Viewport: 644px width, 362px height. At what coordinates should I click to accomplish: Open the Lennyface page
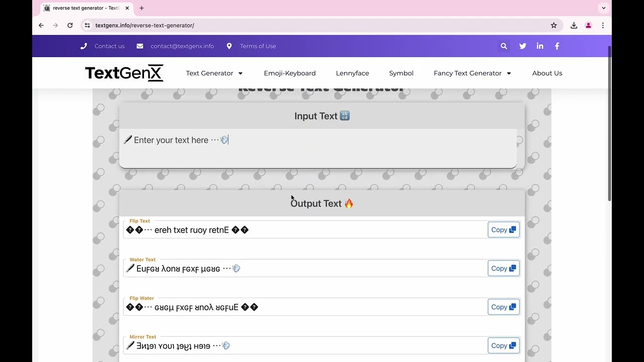[352, 73]
